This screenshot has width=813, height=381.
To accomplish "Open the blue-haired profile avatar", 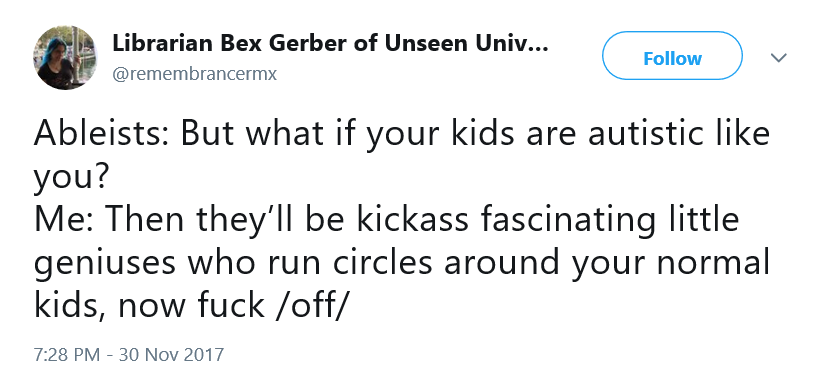I will [65, 58].
